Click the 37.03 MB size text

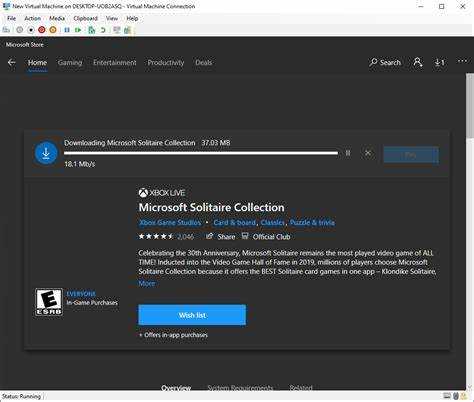point(216,143)
